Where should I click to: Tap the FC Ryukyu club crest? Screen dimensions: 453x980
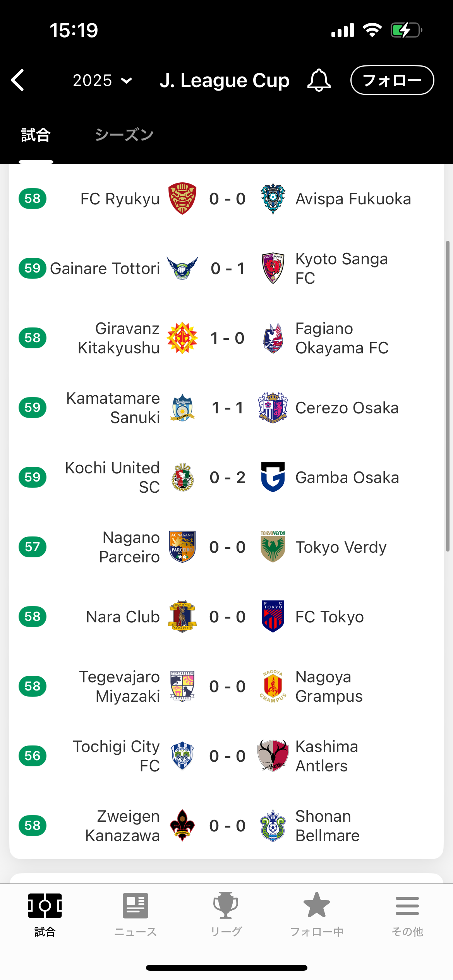pos(182,199)
